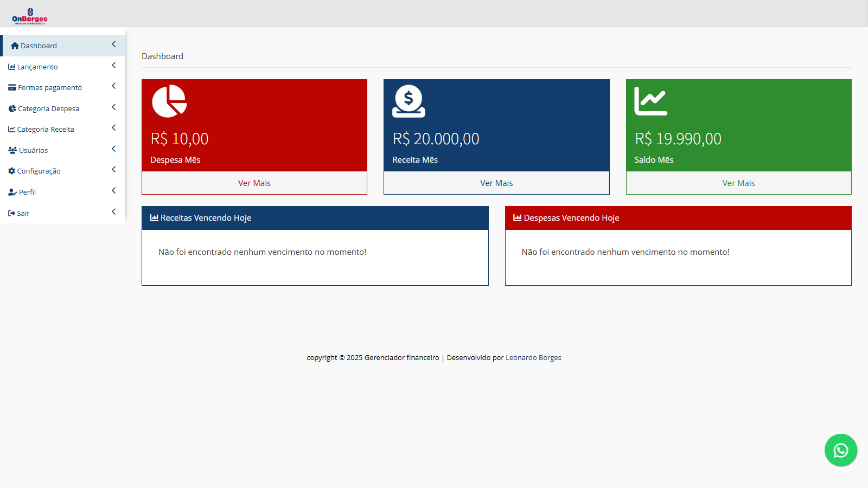Expand the Lançamento menu chevron

click(113, 66)
